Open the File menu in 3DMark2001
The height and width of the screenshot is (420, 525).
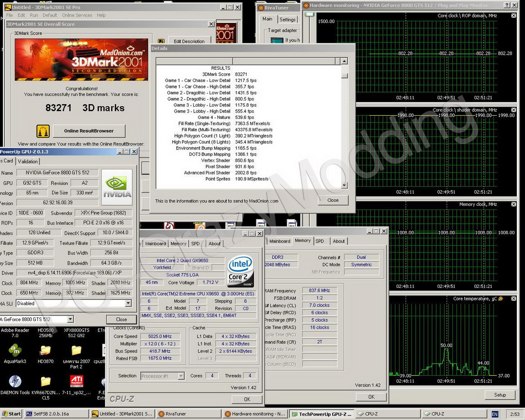(10, 15)
